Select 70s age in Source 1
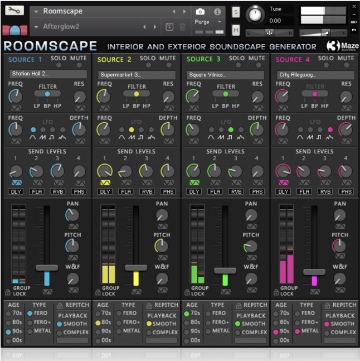Screen dimensions: 360x361 (8, 313)
